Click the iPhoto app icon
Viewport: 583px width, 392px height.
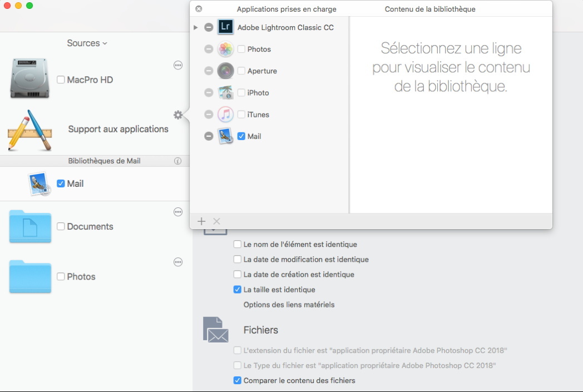225,92
